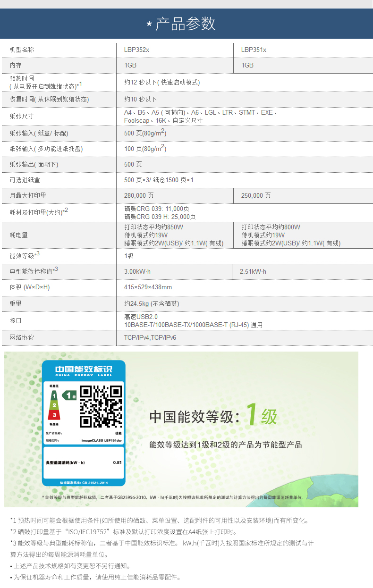The image size is (373, 588).
Task: Click the imageCLASS LBP151dw model text on label
Action: click(102, 440)
